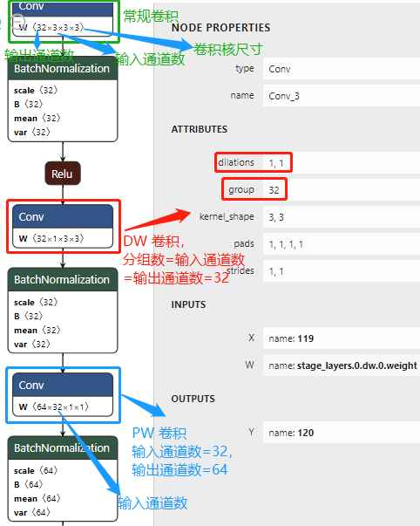420x526 pixels.
Task: Click the scale 〈64〉 row
Action: coord(36,471)
